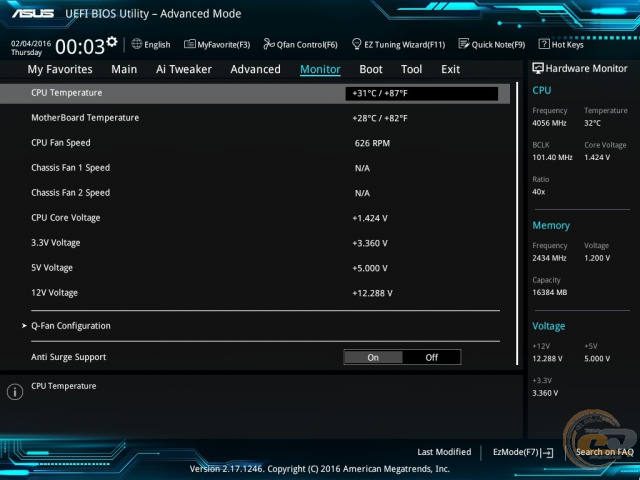Turn Anti Surge Support Off

click(431, 358)
